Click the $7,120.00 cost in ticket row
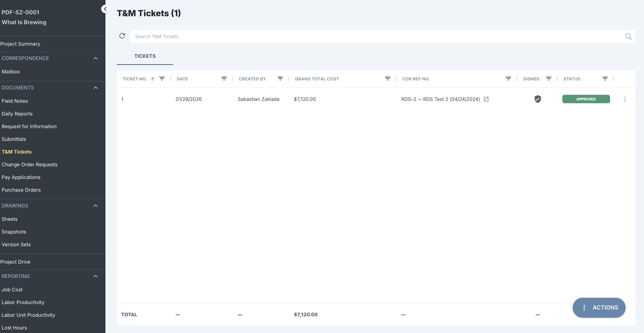 [305, 99]
